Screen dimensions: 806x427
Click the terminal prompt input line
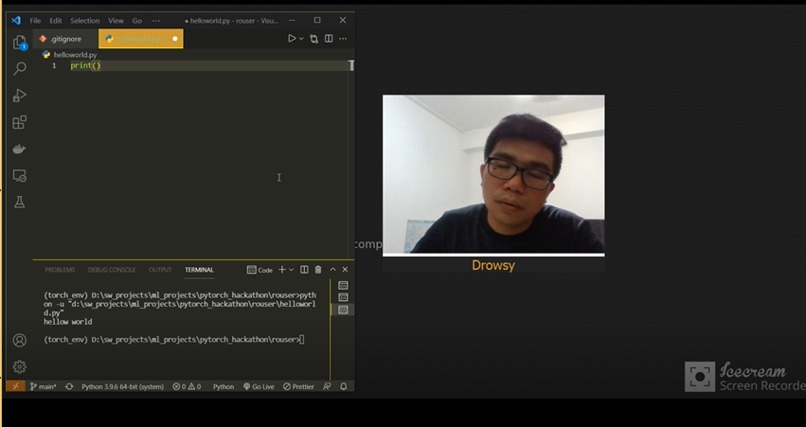(x=174, y=340)
